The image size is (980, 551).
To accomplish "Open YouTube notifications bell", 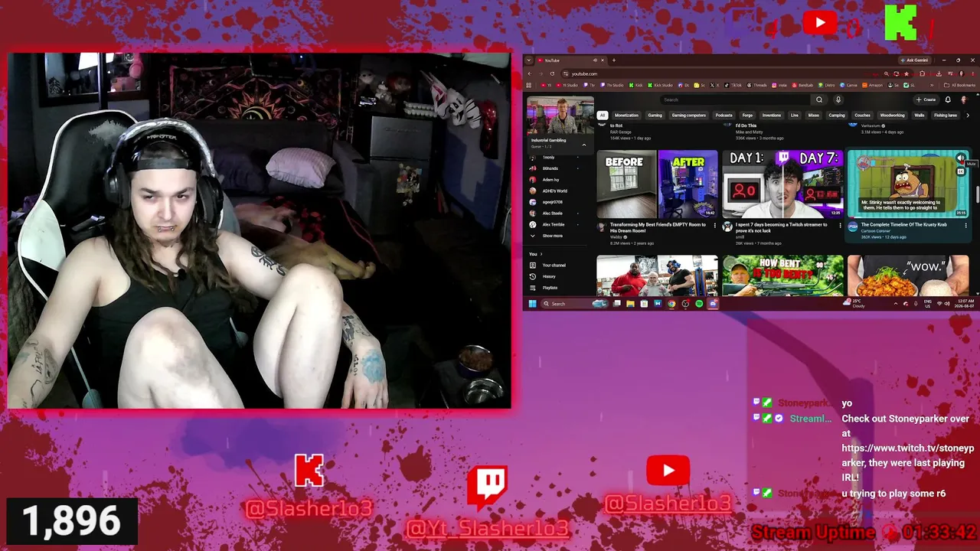I will click(948, 99).
